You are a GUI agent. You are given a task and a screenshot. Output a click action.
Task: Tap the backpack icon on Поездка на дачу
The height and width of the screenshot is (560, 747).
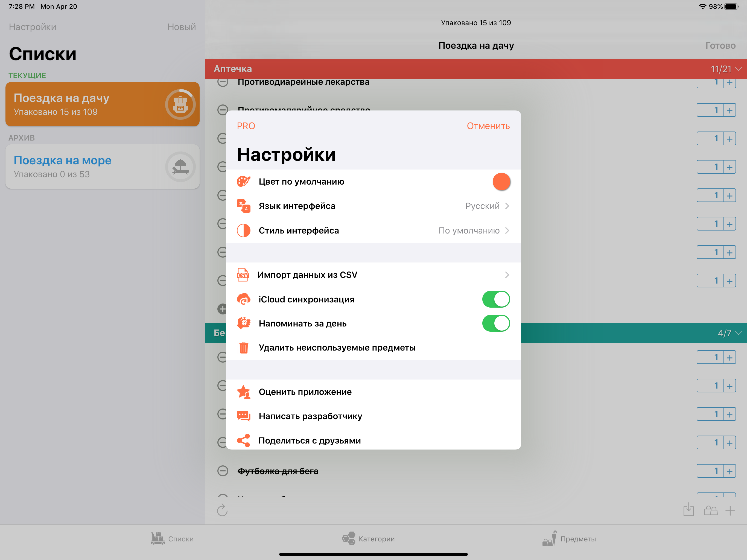coord(180,104)
